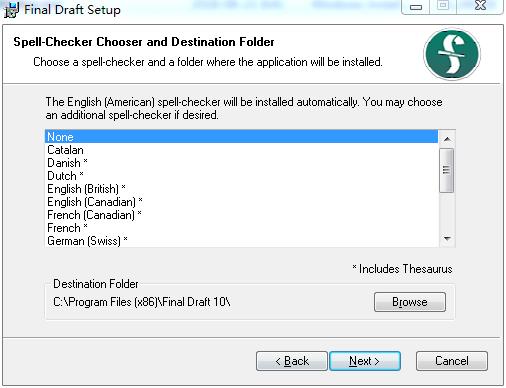Go to the previous step with Back
506x388 pixels.
[x=292, y=361]
